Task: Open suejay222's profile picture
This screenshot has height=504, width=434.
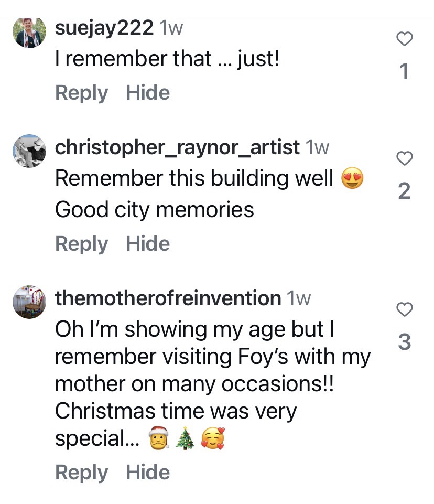Action: [29, 32]
